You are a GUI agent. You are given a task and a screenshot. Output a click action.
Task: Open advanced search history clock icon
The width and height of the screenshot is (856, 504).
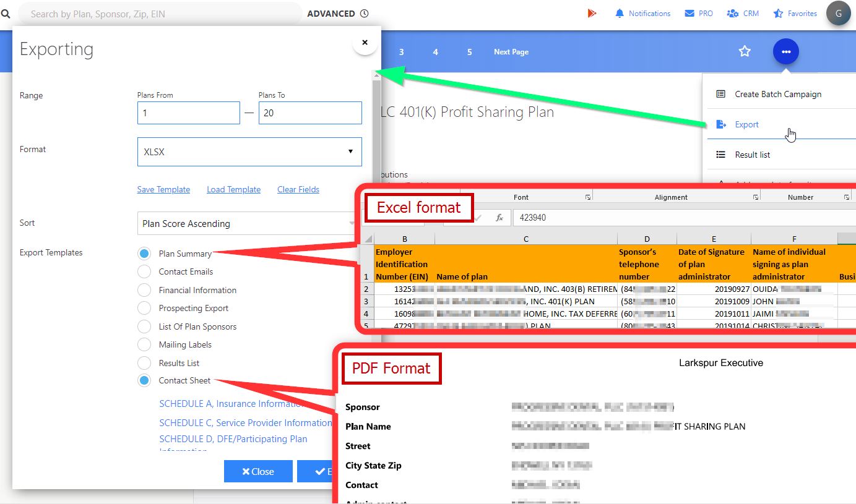pyautogui.click(x=365, y=14)
